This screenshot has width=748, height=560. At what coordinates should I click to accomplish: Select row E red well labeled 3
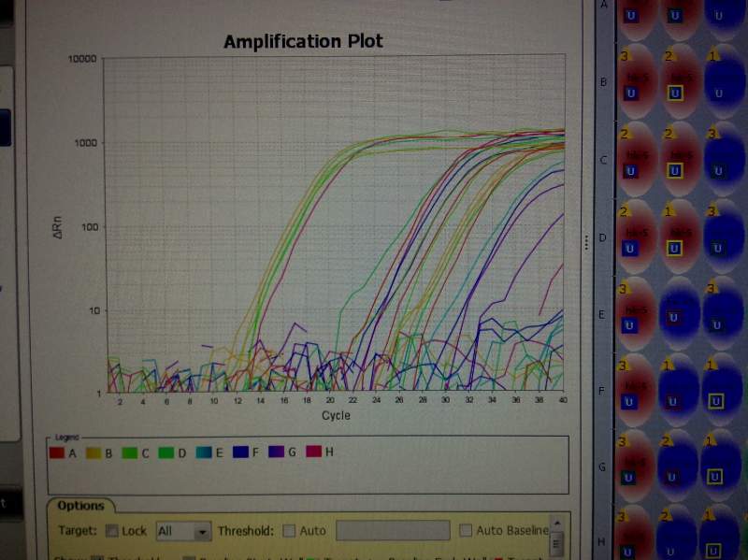(636, 314)
